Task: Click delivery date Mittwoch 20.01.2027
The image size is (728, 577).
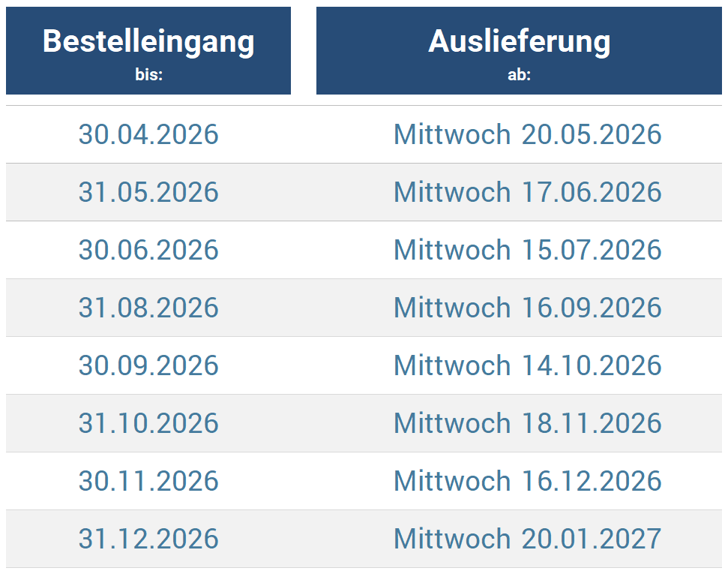Action: click(x=527, y=539)
